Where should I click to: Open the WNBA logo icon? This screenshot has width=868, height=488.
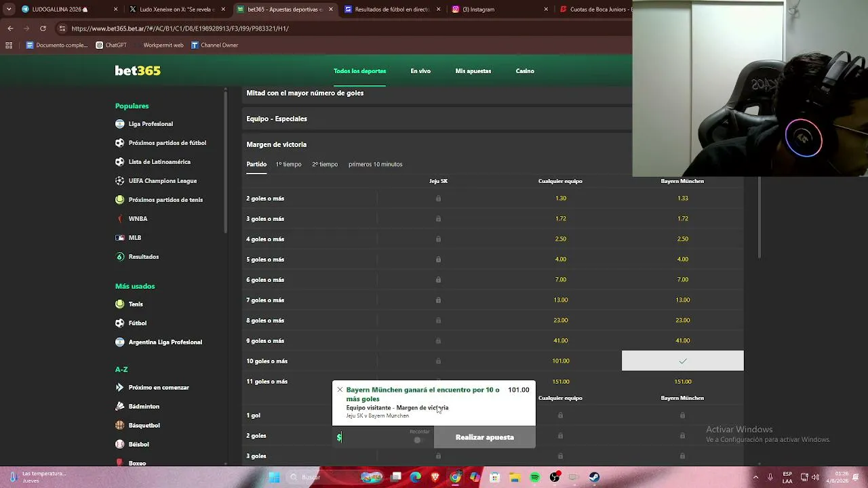pos(120,219)
